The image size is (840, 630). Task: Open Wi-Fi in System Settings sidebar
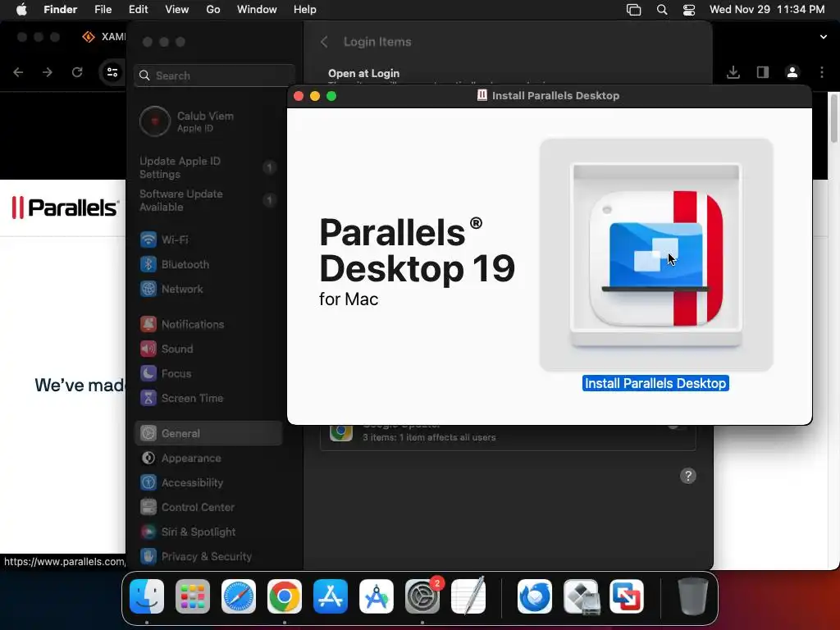[209, 240]
